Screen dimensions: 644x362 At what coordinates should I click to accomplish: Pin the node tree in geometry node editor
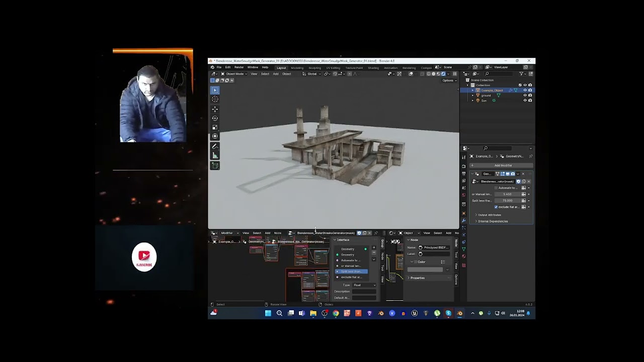(376, 233)
